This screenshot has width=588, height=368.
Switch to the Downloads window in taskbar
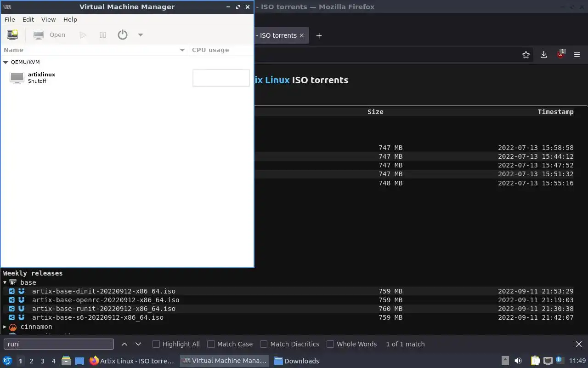click(297, 361)
